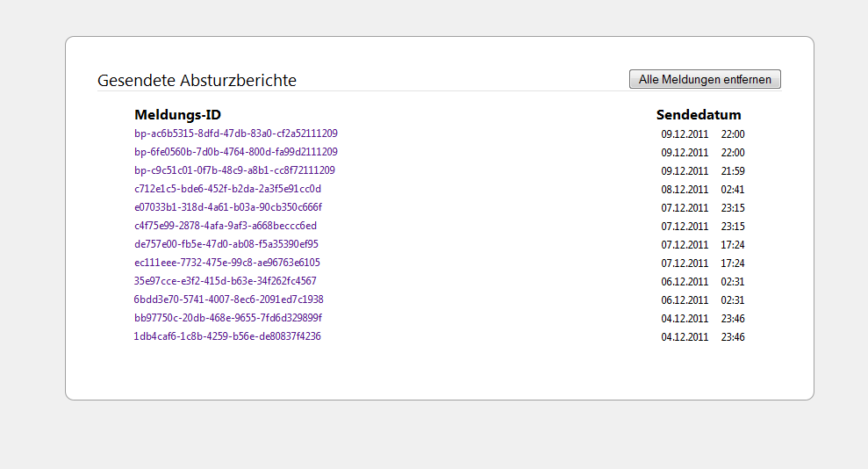This screenshot has height=469, width=868.
Task: Open report link c712e1c5-bde6-452f-b2da-2a3f5e91cc0d
Action: pyautogui.click(x=228, y=189)
